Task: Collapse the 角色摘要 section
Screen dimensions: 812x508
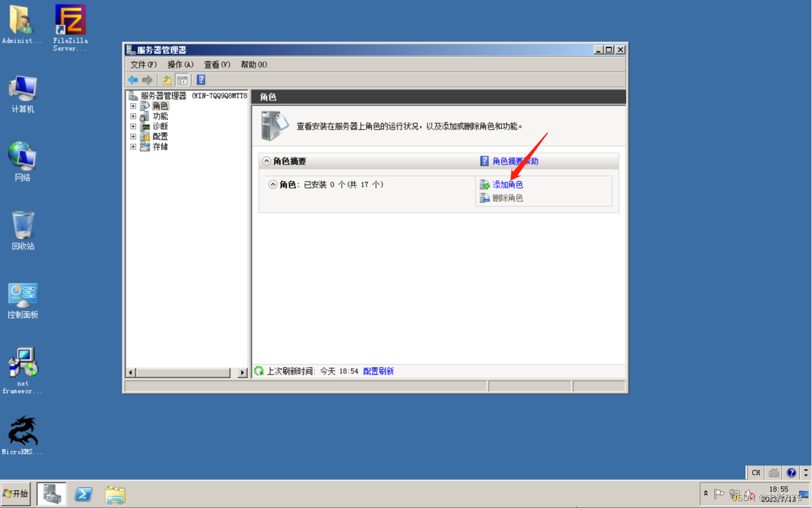Action: 266,161
